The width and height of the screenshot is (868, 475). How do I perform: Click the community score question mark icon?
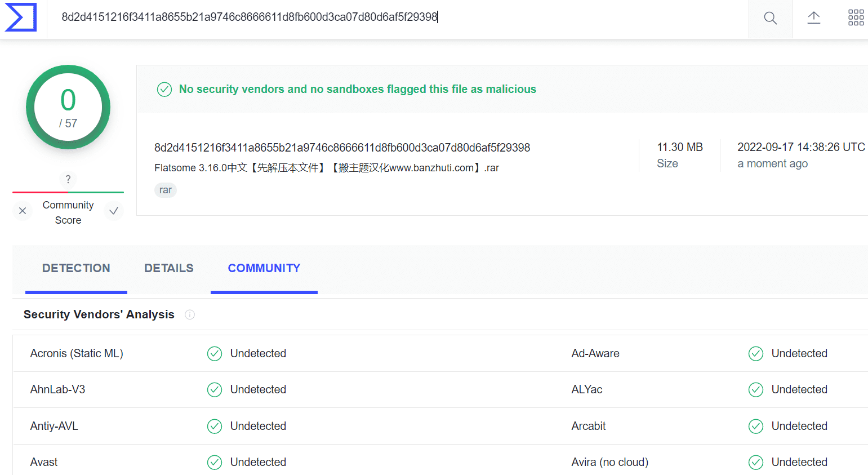pos(68,179)
